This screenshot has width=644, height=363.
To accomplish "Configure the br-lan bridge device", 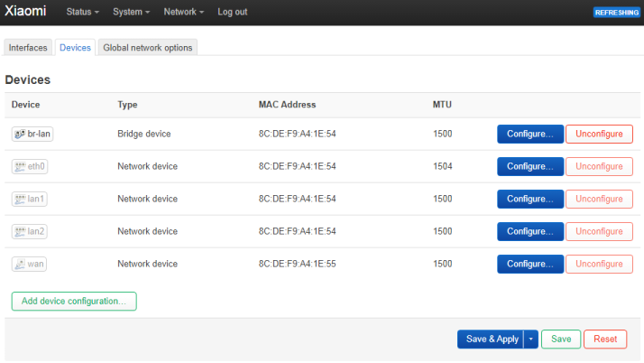I will (529, 134).
